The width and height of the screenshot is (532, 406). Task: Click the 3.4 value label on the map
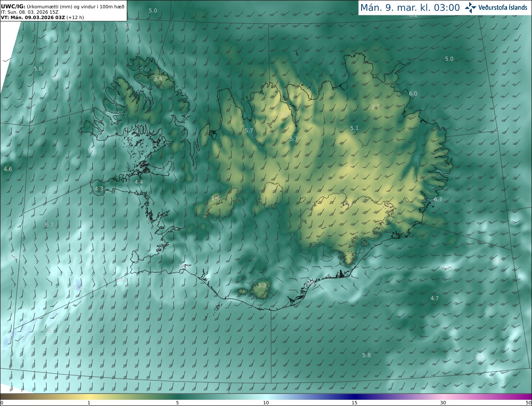158,79
